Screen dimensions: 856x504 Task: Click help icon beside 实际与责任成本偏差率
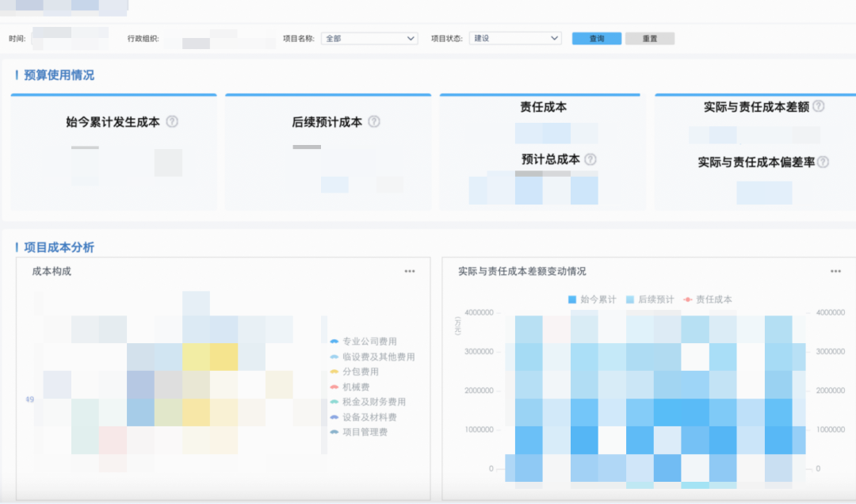823,162
